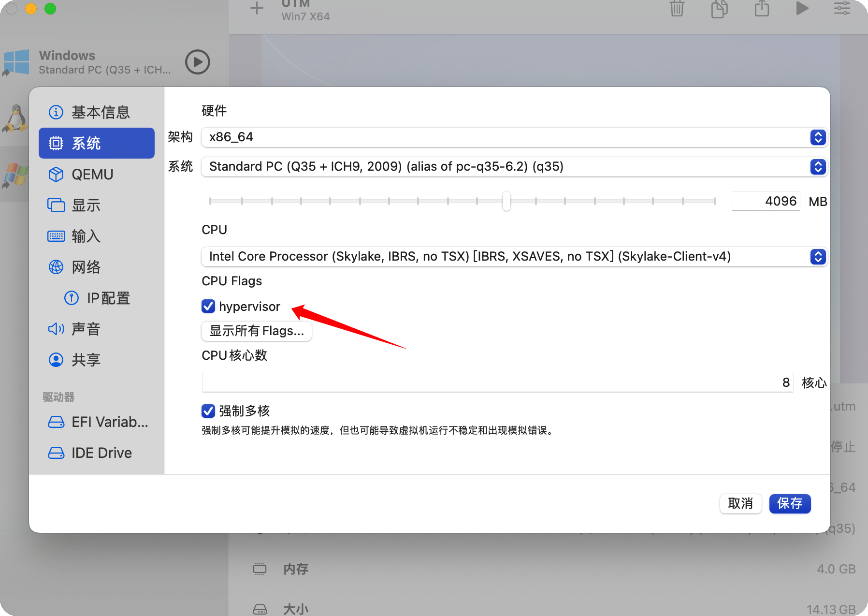Open the 网络 settings section
The height and width of the screenshot is (616, 868).
[x=86, y=267]
